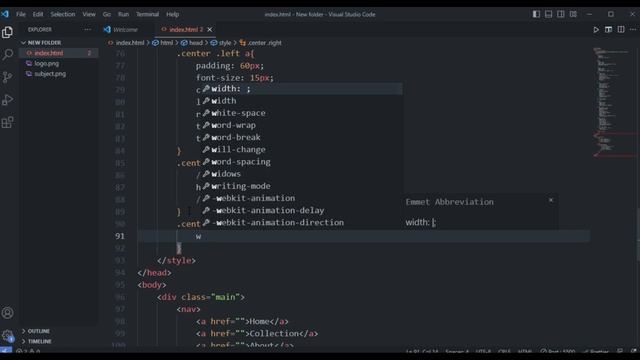
Task: Open the Terminal menu
Action: click(147, 14)
